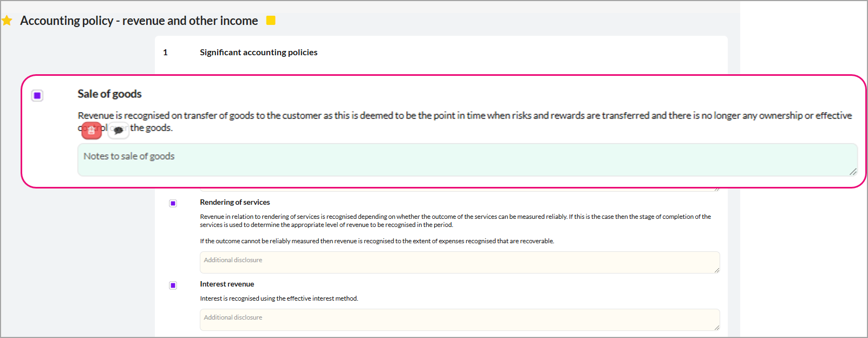
Task: Click resize handle of Notes to sale of goods box
Action: click(853, 172)
